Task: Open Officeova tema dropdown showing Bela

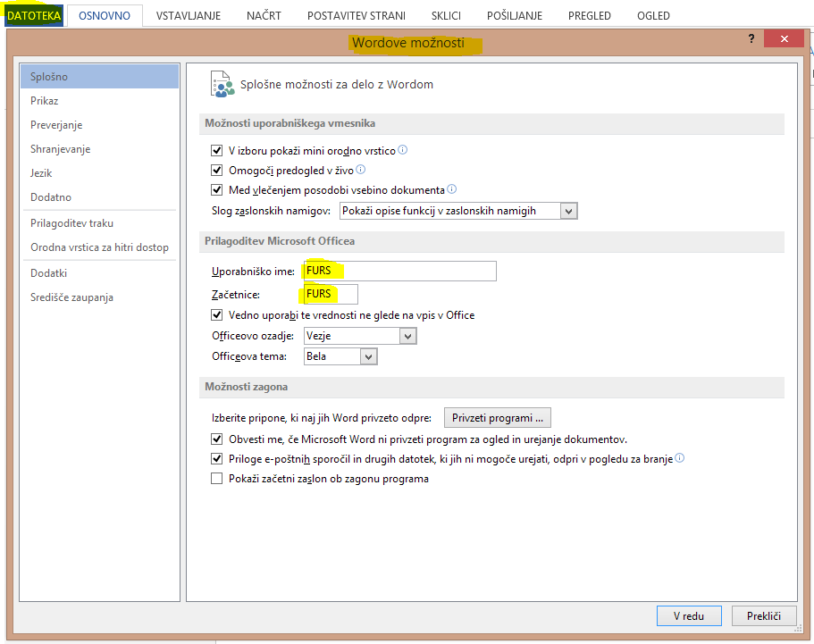Action: pos(340,356)
